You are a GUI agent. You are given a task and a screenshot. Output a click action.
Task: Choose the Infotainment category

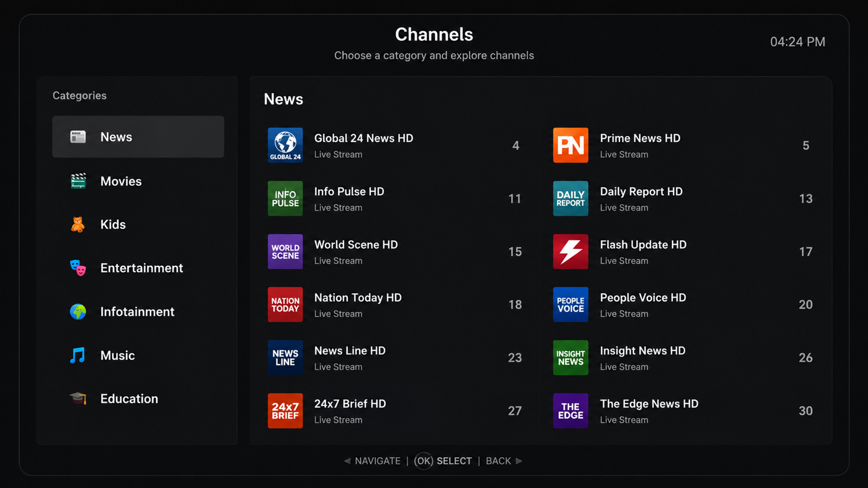[137, 312]
